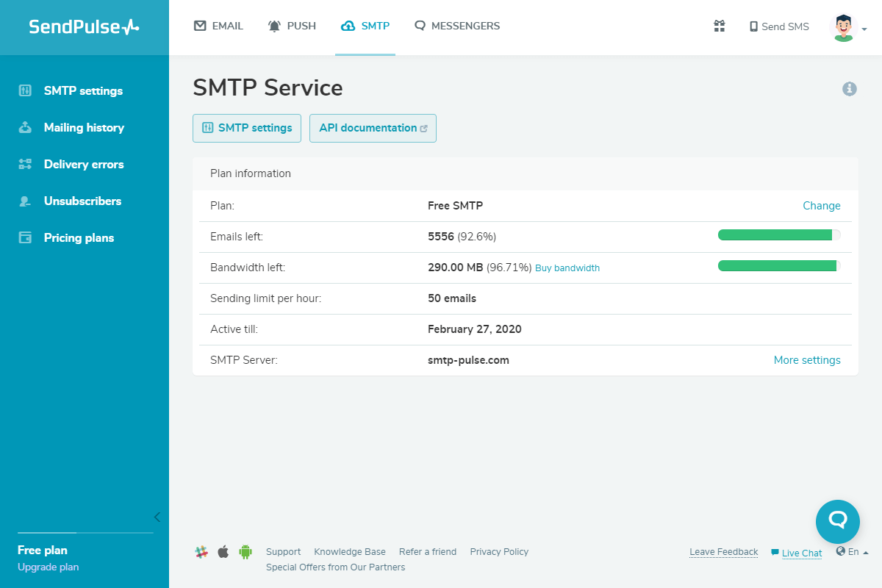Select Delivery errors in the sidebar
The width and height of the screenshot is (882, 588).
pos(84,165)
